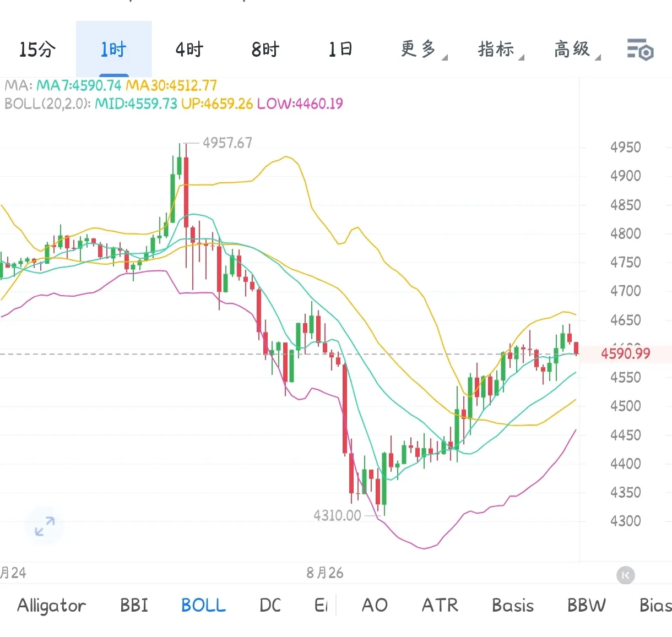The width and height of the screenshot is (672, 637).
Task: Select the ATR indicator
Action: click(440, 606)
